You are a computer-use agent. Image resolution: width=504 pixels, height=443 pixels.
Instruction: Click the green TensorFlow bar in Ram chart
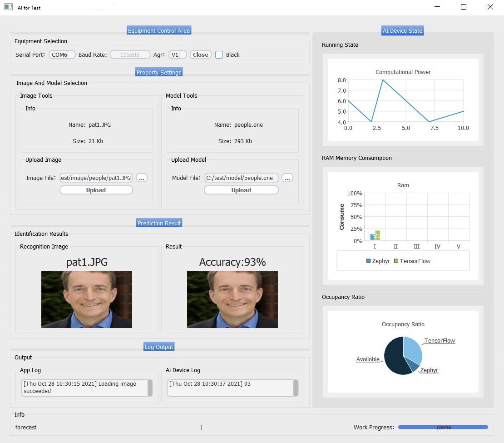[378, 235]
